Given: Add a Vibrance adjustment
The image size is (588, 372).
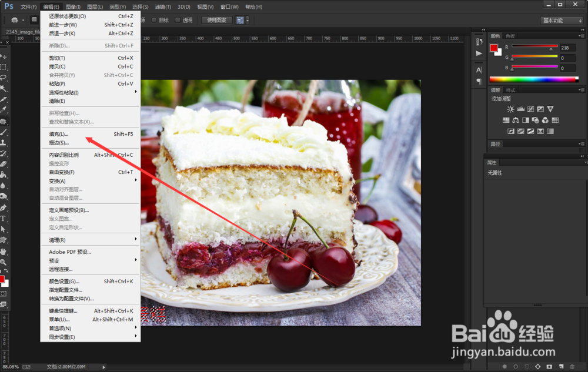Looking at the screenshot, I should [x=550, y=109].
